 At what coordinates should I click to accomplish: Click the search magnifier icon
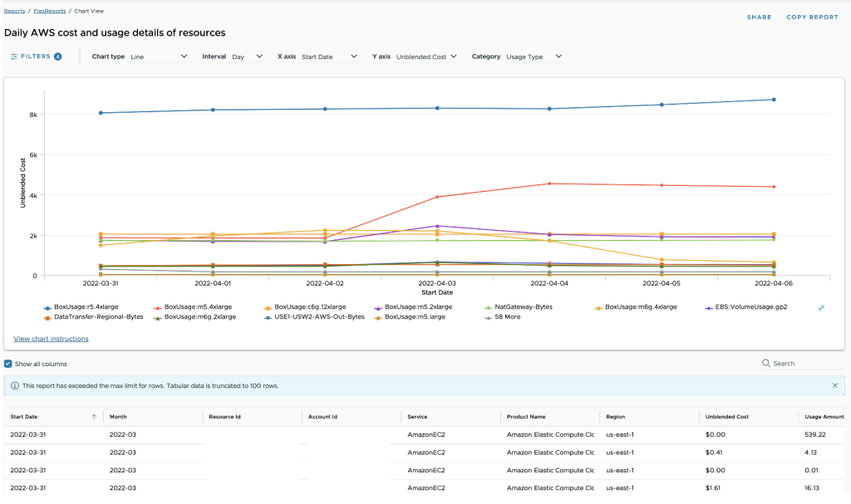point(765,364)
